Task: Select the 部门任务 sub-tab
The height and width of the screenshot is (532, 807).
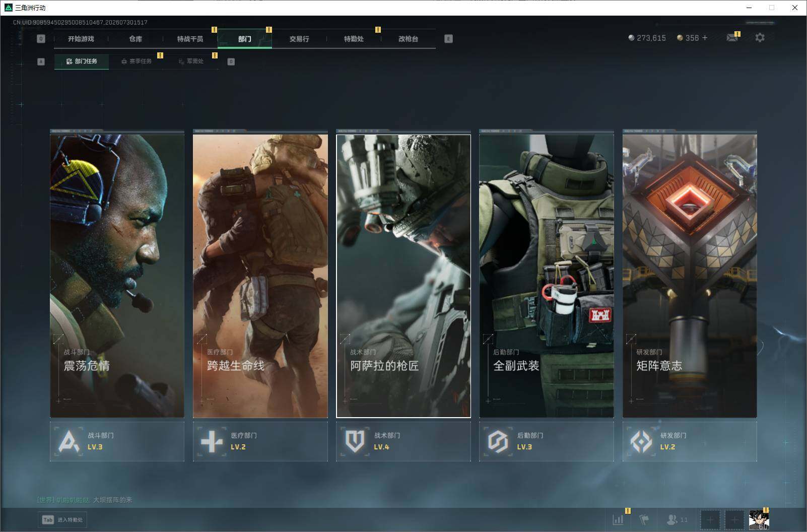Action: pyautogui.click(x=82, y=61)
